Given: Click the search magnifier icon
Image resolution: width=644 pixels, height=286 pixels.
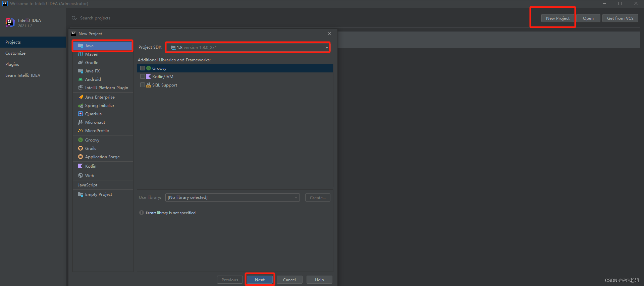Looking at the screenshot, I should 74,18.
